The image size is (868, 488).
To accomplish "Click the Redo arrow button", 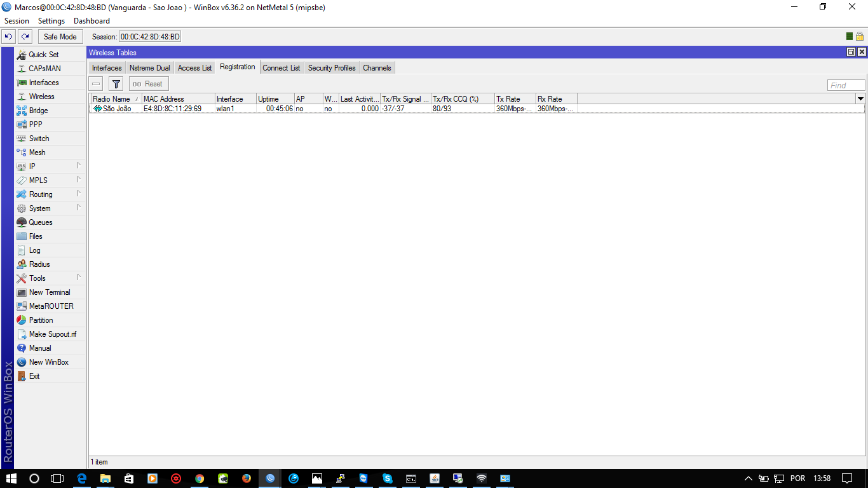I will click(x=25, y=37).
